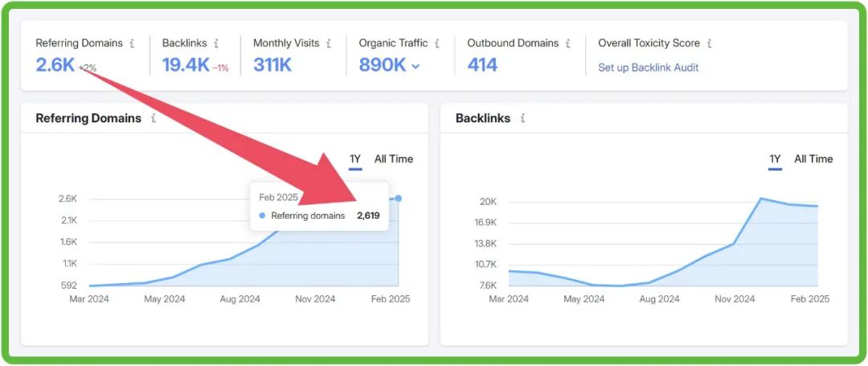
Task: Open info icon for Monthly Visits
Action: [x=329, y=43]
